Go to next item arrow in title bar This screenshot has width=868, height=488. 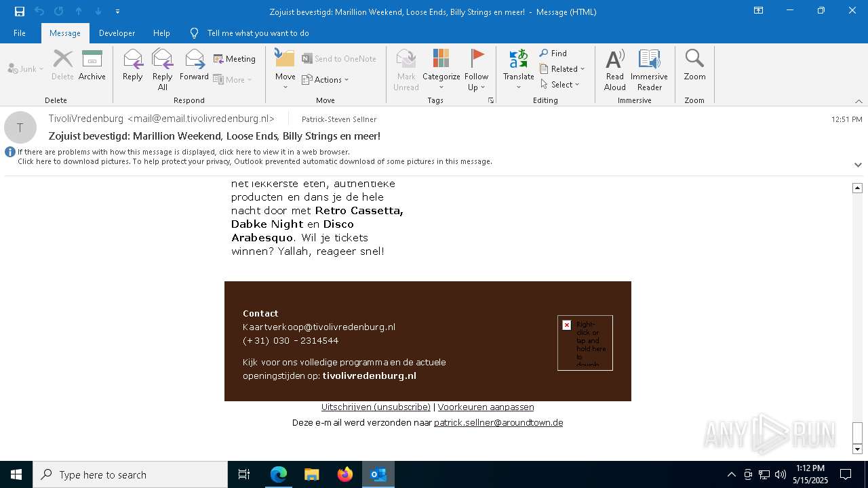pyautogui.click(x=98, y=12)
